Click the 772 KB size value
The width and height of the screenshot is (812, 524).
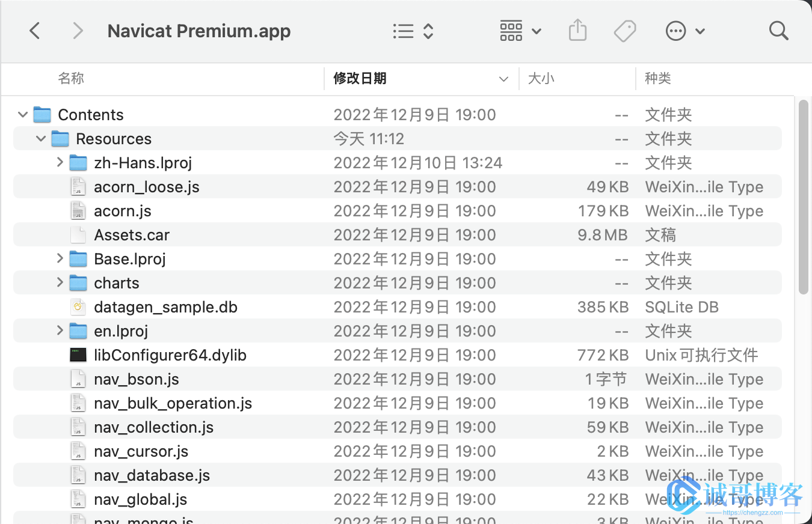pyautogui.click(x=603, y=355)
